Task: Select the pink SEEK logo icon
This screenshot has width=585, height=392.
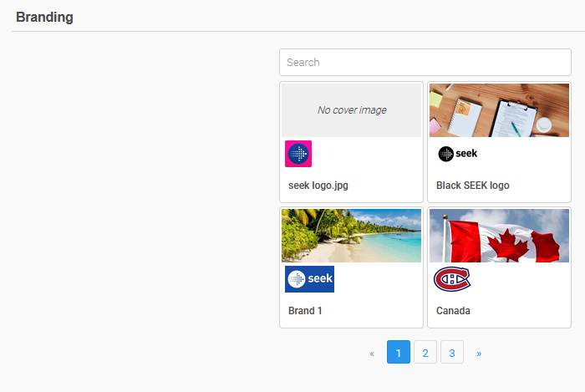Action: point(298,154)
